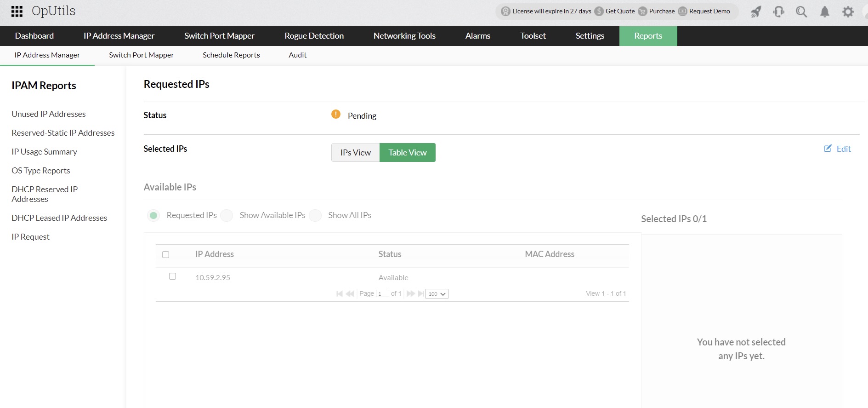This screenshot has height=408, width=868.
Task: Click the rocket quick-start icon
Action: [756, 11]
